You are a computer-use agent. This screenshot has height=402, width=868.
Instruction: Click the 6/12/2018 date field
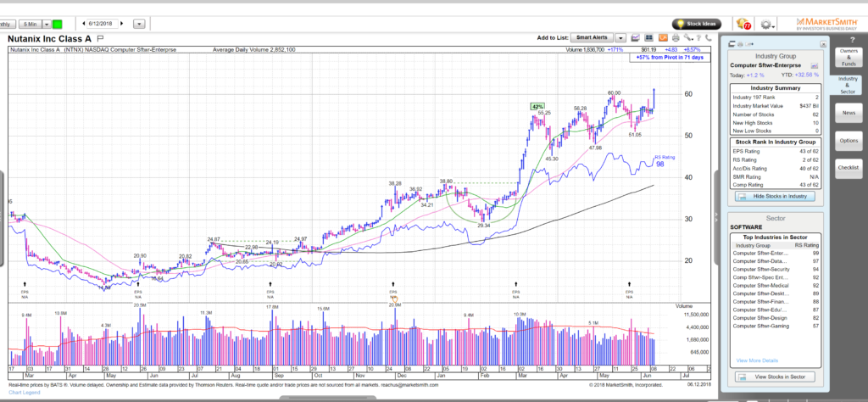103,24
